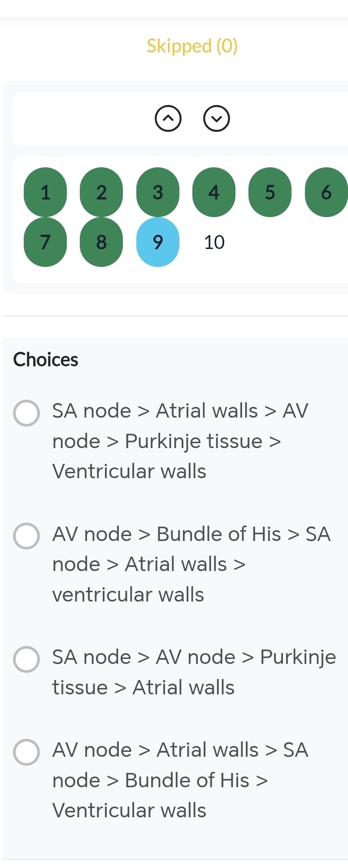Navigate to question 4
Viewport: 348px width, 868px height.
click(213, 192)
